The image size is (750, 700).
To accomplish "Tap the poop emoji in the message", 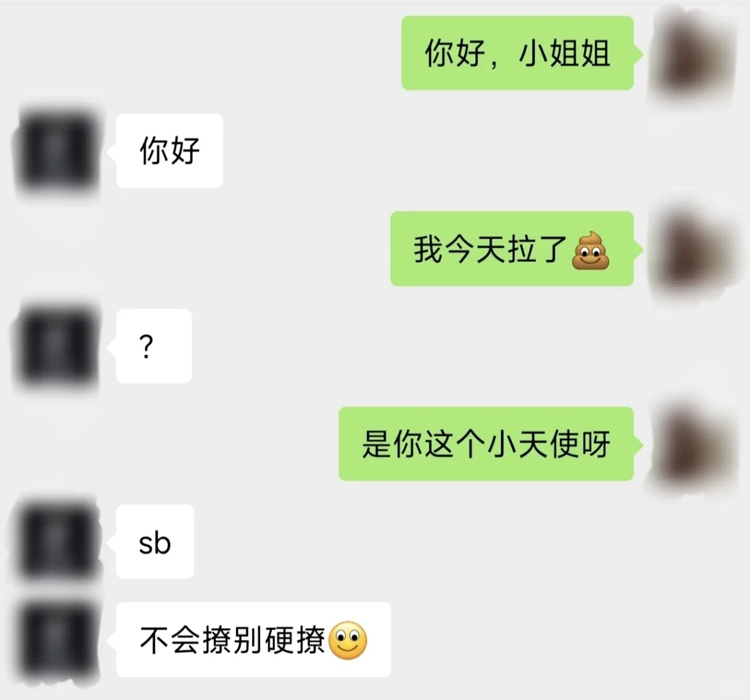I will tap(591, 251).
